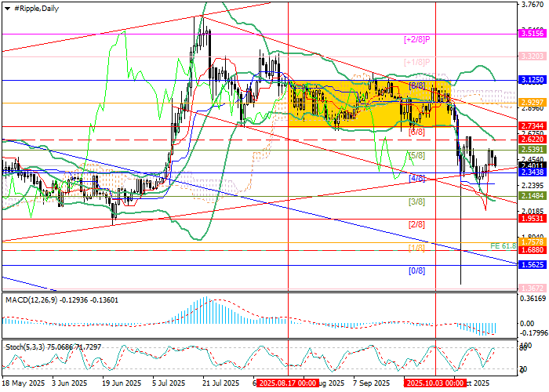Click the [5/8] Murrey level label
This screenshot has width=549, height=392.
point(417,155)
